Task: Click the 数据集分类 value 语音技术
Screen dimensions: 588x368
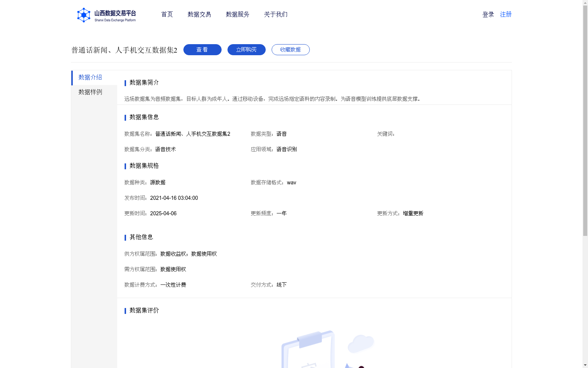Action: coord(165,149)
